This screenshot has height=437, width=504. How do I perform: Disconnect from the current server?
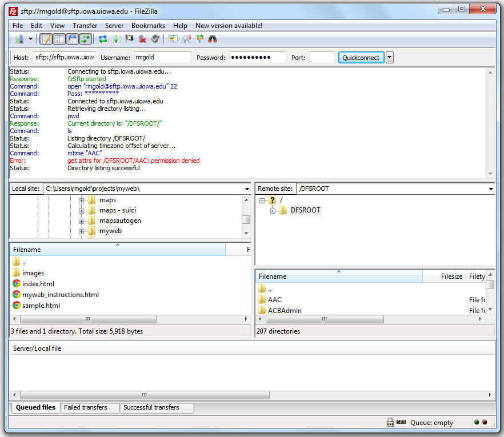(x=142, y=39)
